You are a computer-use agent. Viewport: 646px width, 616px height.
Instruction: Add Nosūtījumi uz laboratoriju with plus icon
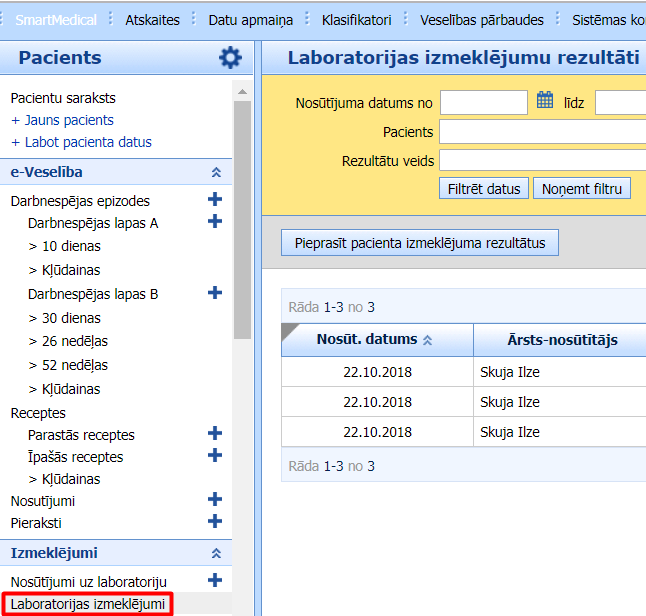point(214,580)
